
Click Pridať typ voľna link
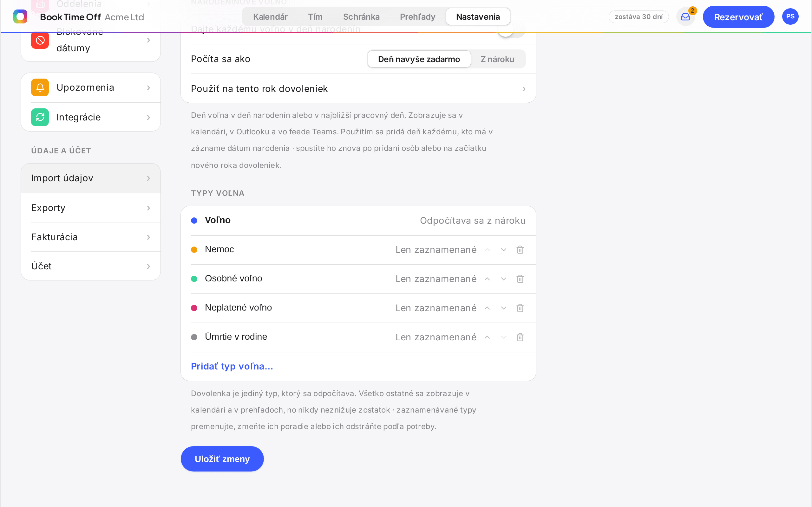232,366
